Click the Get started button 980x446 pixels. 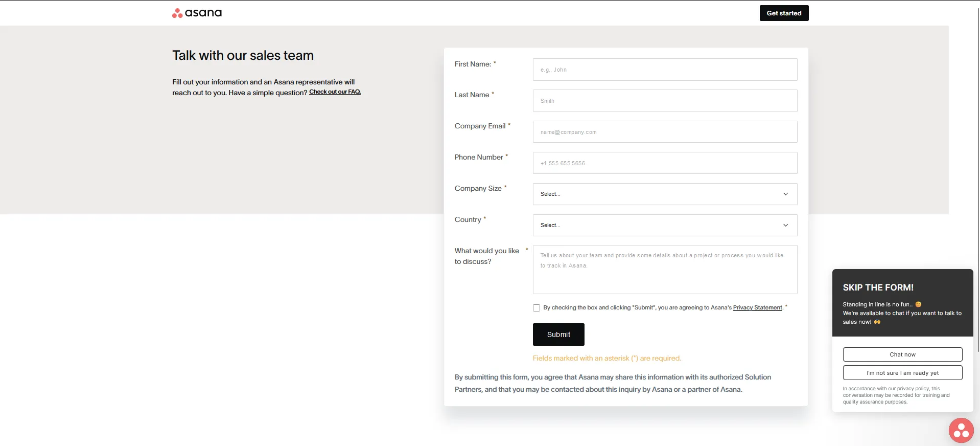pos(784,13)
